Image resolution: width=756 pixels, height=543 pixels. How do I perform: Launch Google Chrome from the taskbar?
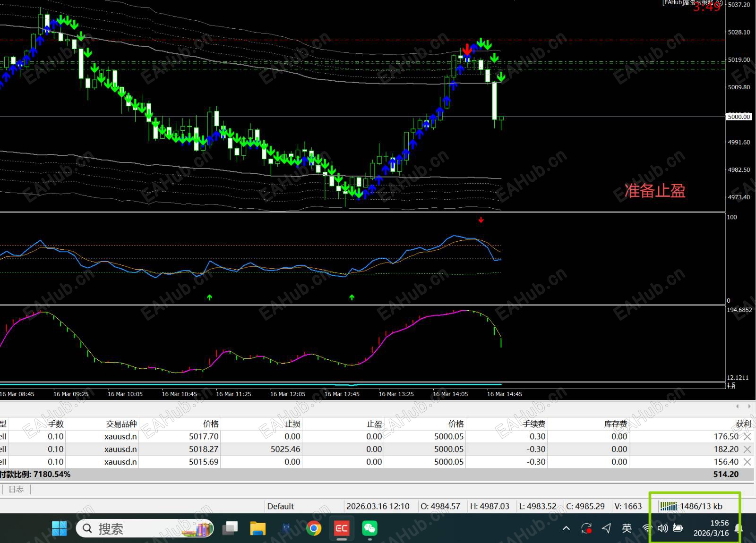313,528
